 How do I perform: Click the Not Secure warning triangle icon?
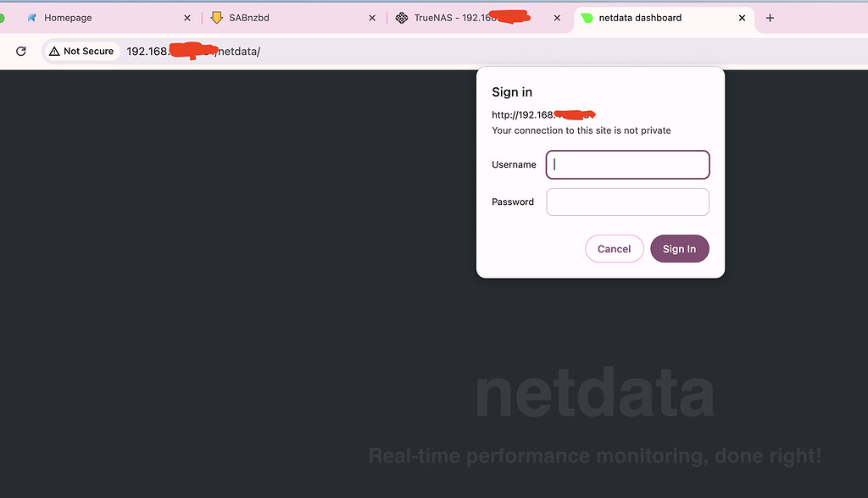(54, 52)
